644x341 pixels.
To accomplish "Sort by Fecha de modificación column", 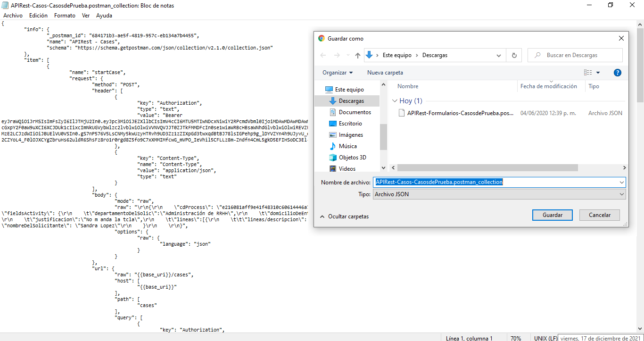I will pyautogui.click(x=549, y=86).
